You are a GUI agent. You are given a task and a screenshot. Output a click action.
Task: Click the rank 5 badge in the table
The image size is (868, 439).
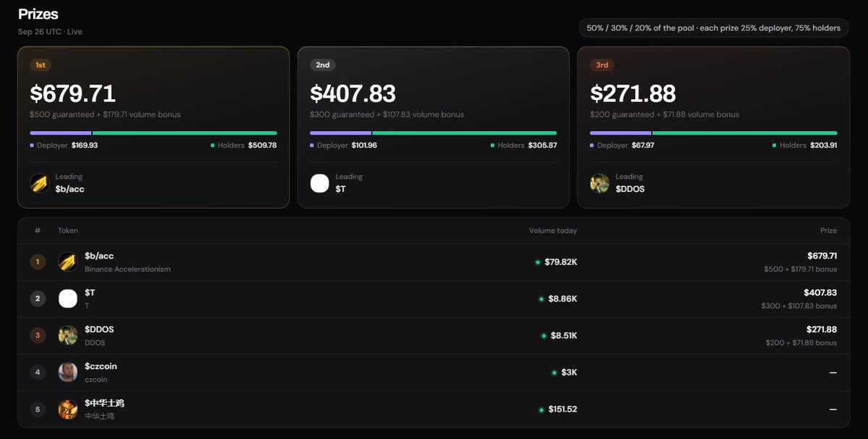38,409
